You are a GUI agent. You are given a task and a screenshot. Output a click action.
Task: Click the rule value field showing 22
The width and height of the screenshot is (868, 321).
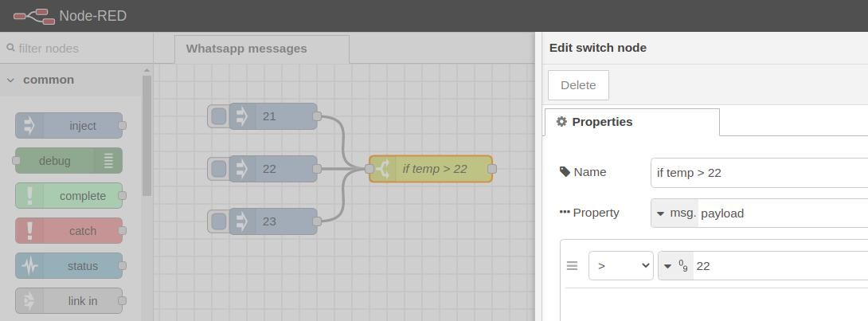781,266
